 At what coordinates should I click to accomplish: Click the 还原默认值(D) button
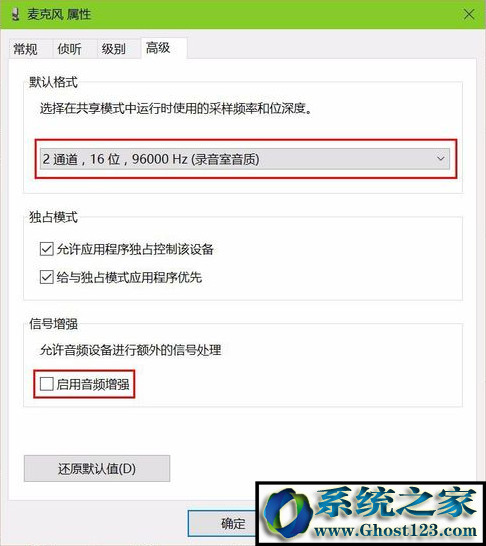(x=97, y=469)
